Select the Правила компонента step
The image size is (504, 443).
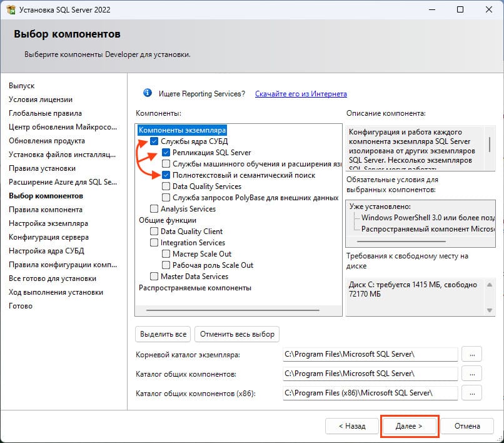coord(46,210)
